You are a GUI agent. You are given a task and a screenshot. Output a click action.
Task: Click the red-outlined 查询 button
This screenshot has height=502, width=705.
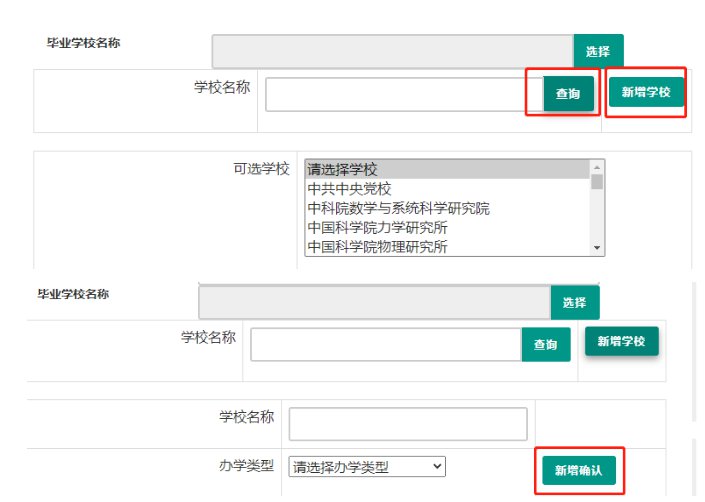click(x=568, y=94)
